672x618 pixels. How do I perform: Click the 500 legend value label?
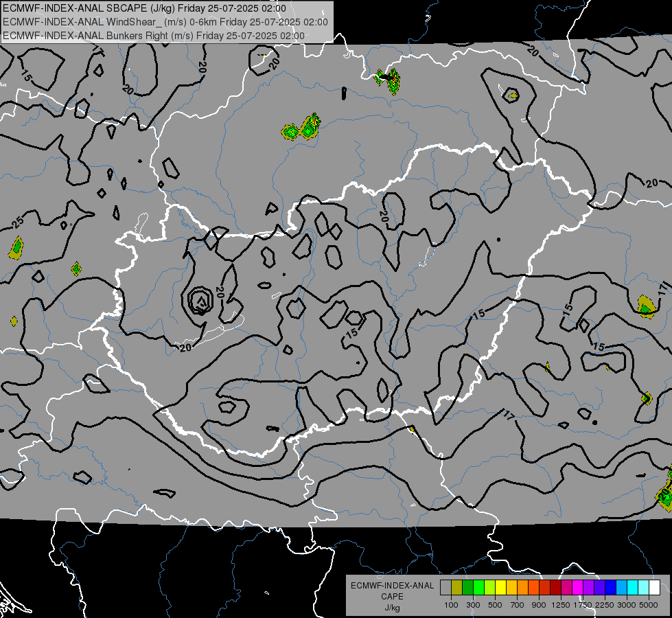tap(495, 605)
